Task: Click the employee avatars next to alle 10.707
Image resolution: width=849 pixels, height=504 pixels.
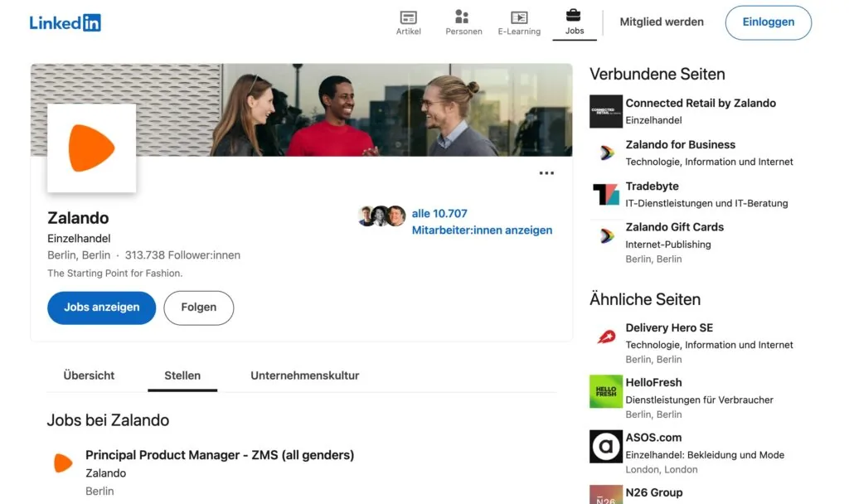Action: point(381,216)
